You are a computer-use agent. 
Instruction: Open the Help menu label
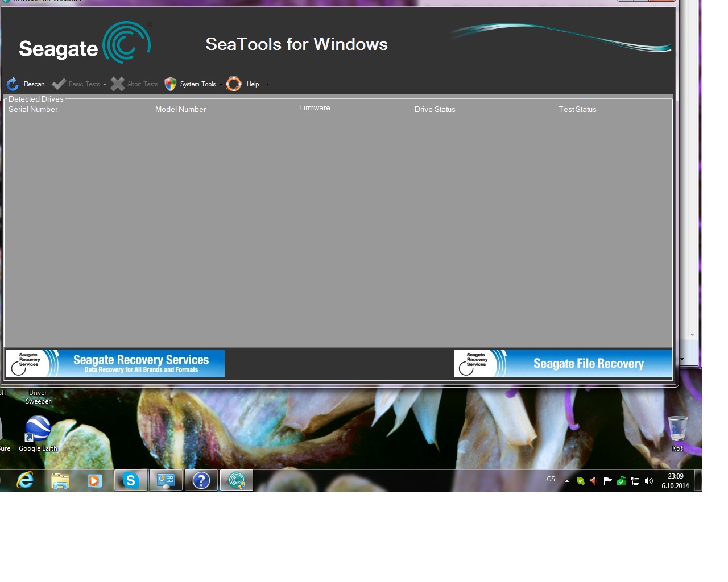point(253,84)
